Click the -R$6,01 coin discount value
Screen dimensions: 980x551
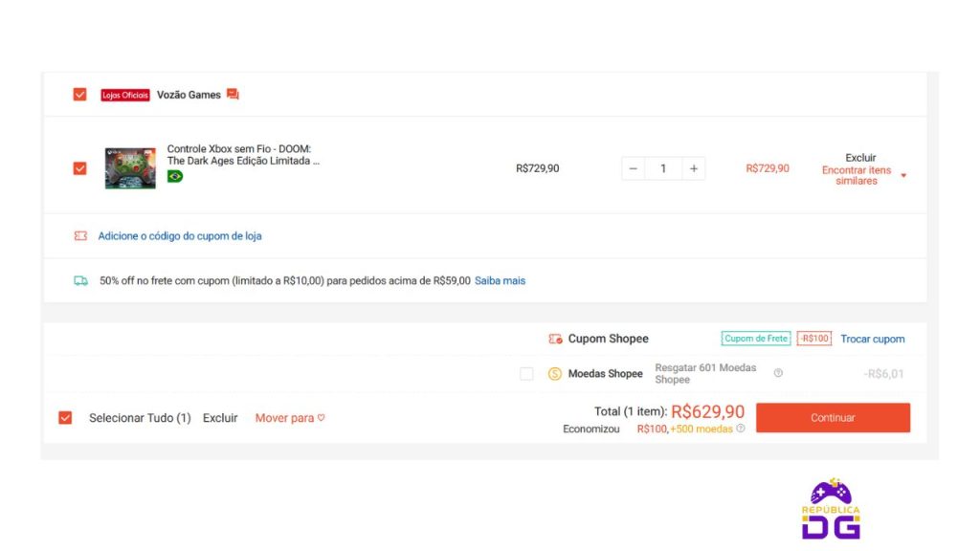click(x=883, y=374)
